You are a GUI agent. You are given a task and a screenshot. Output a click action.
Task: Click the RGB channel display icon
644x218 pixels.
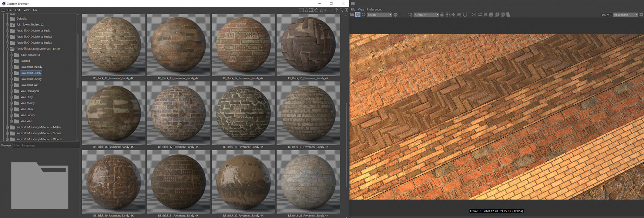pyautogui.click(x=395, y=15)
